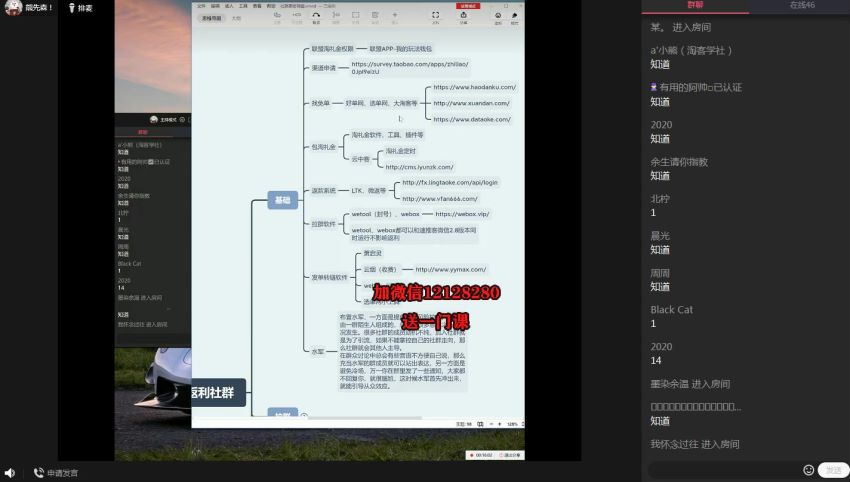850x482 pixels.
Task: Open link http://www.yymax.com/
Action: [x=450, y=269]
